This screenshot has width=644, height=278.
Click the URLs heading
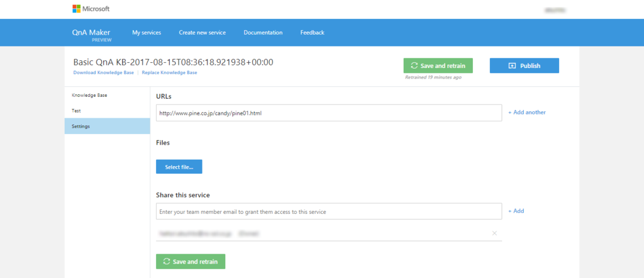point(164,96)
